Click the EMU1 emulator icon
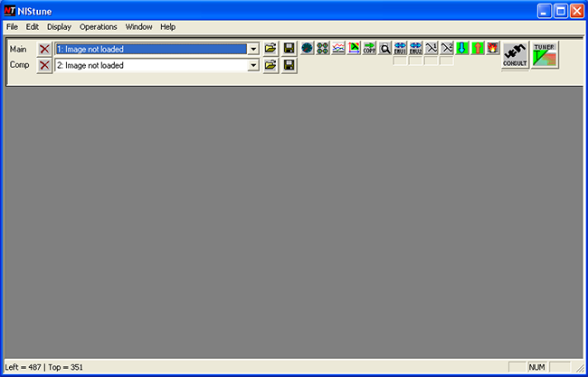Viewport: 588px width, 377px height. coord(400,48)
